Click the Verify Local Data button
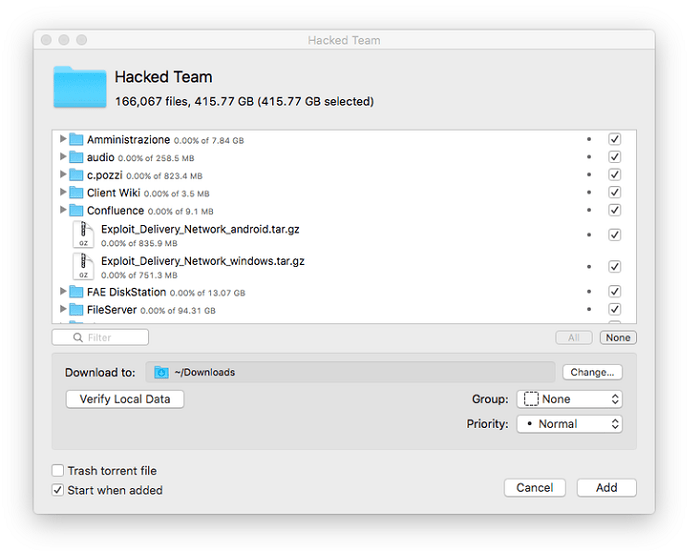Screen dimensions: 700x551 pyautogui.click(x=125, y=399)
